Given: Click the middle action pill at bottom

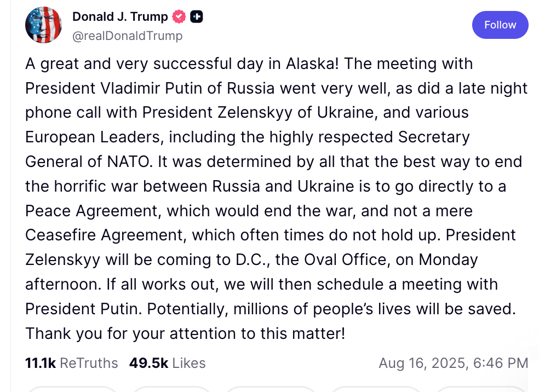Looking at the screenshot, I should pyautogui.click(x=271, y=389).
